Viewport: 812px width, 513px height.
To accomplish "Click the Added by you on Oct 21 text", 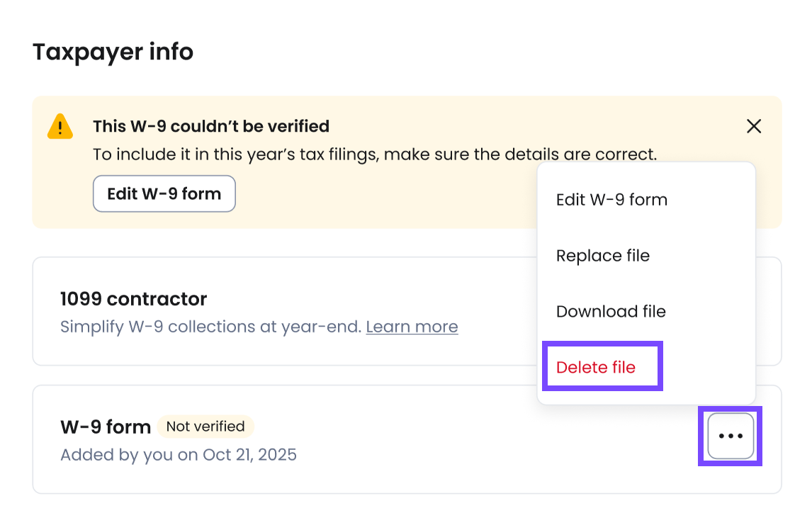I will tap(179, 455).
